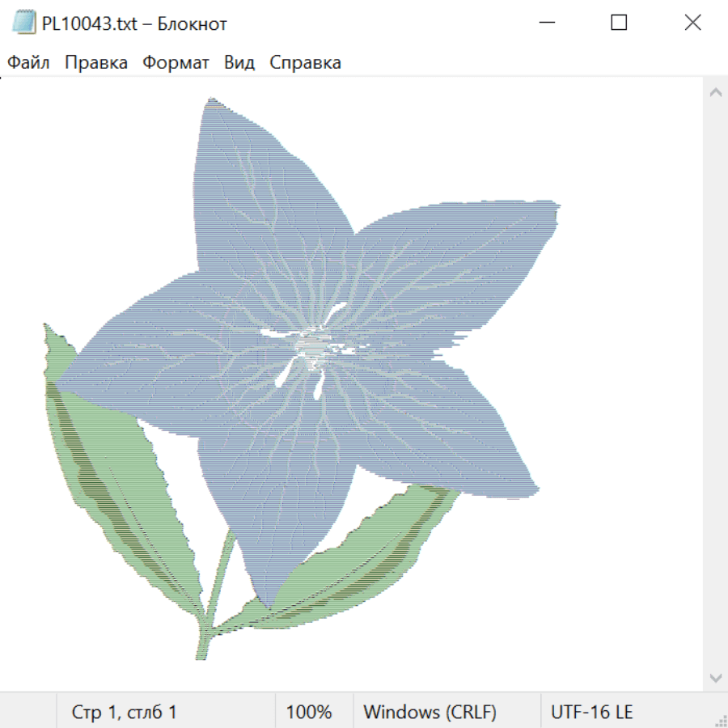728x728 pixels.
Task: Close the PL10043.txt Notepad window
Action: click(x=692, y=23)
